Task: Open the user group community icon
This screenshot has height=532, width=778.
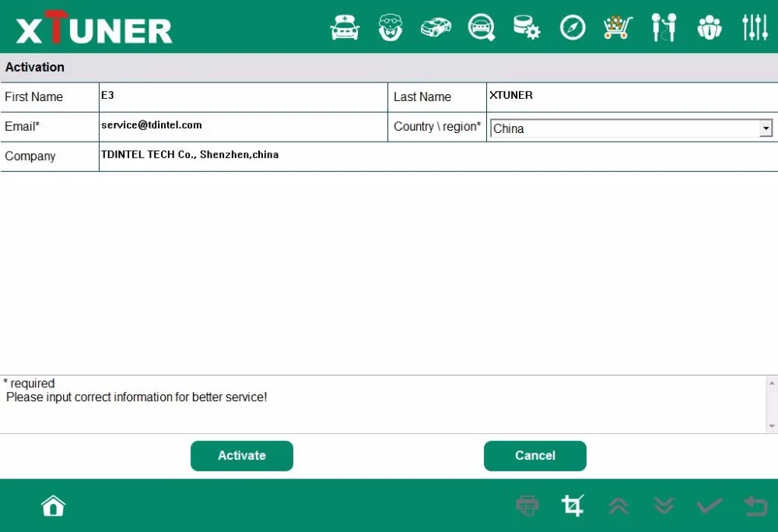Action: (x=710, y=27)
